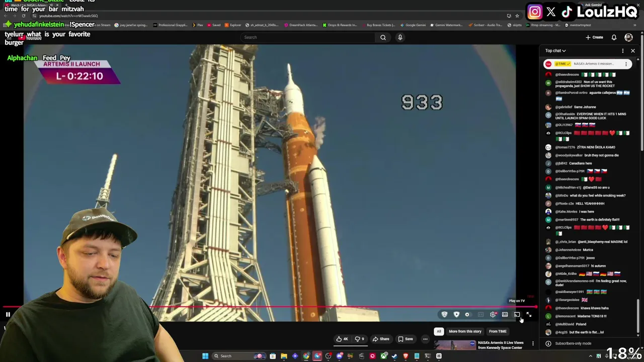644x362 pixels.
Task: Open Discord from the taskbar
Action: 340,356
